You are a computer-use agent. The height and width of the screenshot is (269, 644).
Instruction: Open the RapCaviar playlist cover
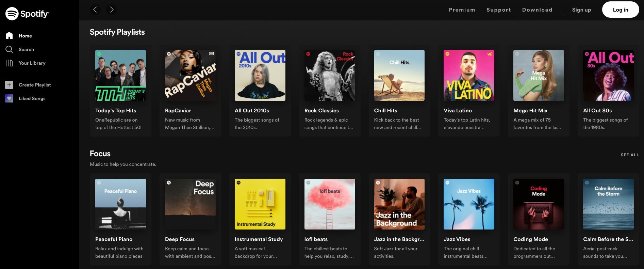click(x=190, y=75)
